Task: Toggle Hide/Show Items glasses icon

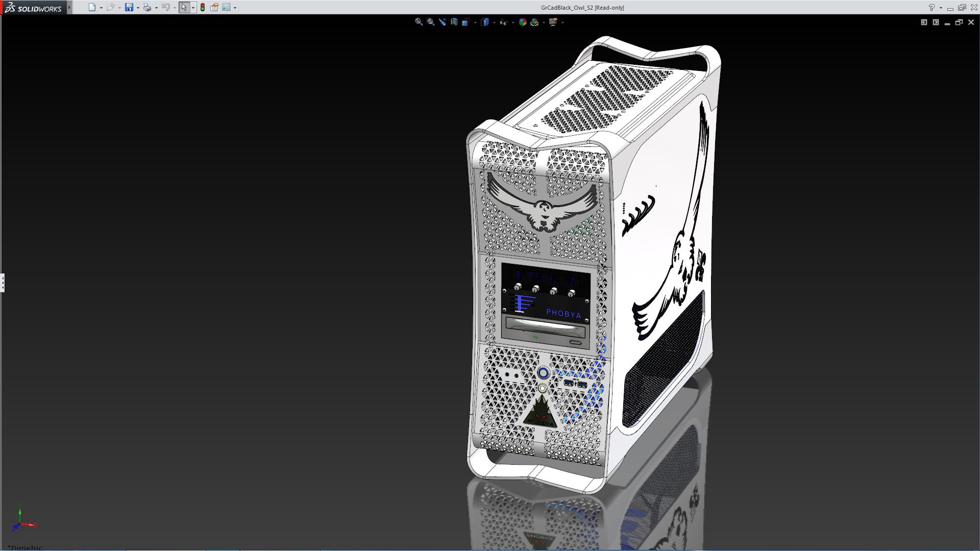Action: 503,22
